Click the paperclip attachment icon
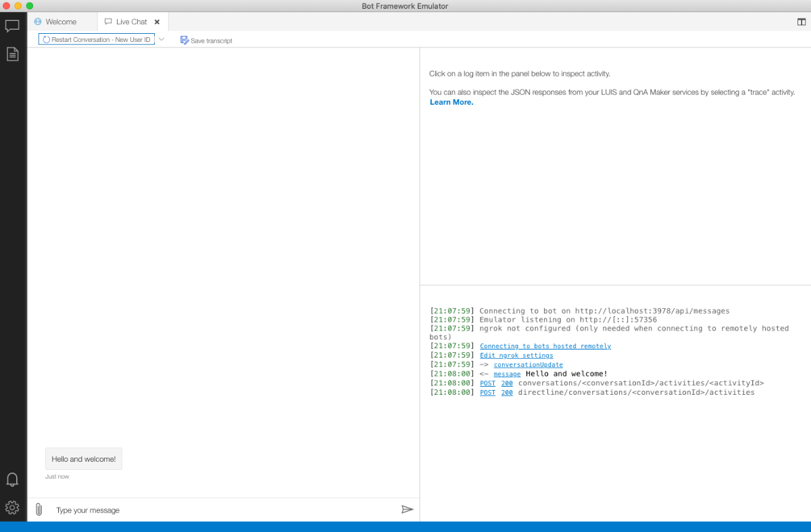The image size is (811, 532). 39,510
